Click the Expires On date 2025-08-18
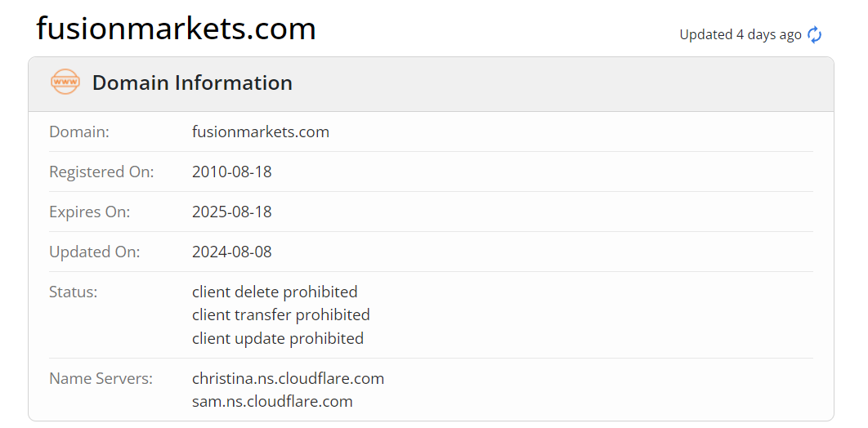 point(231,212)
